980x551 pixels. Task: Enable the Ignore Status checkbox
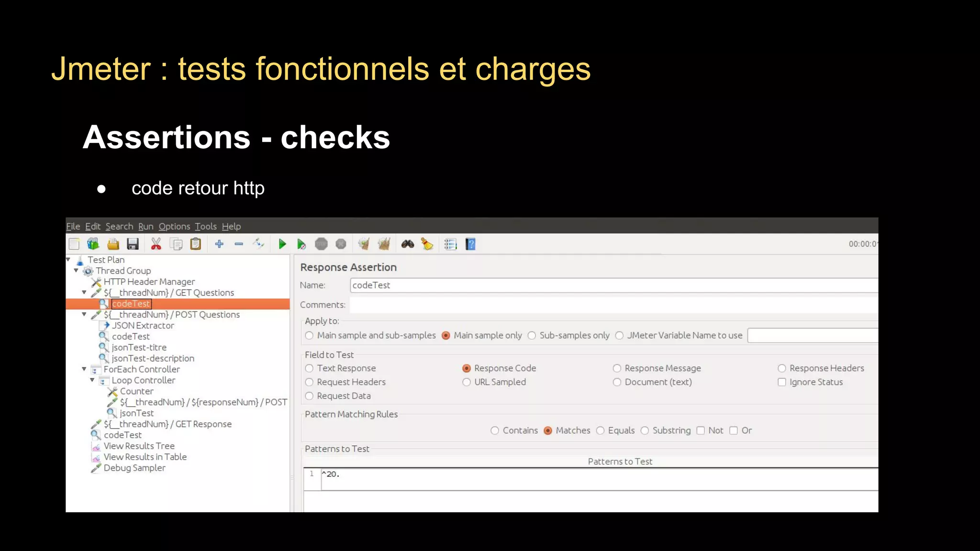point(782,382)
